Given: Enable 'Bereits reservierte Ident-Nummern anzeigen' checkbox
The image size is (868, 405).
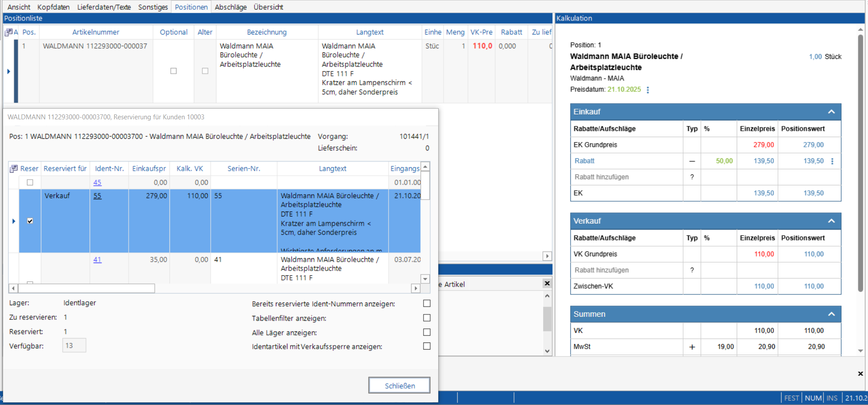Looking at the screenshot, I should point(427,303).
